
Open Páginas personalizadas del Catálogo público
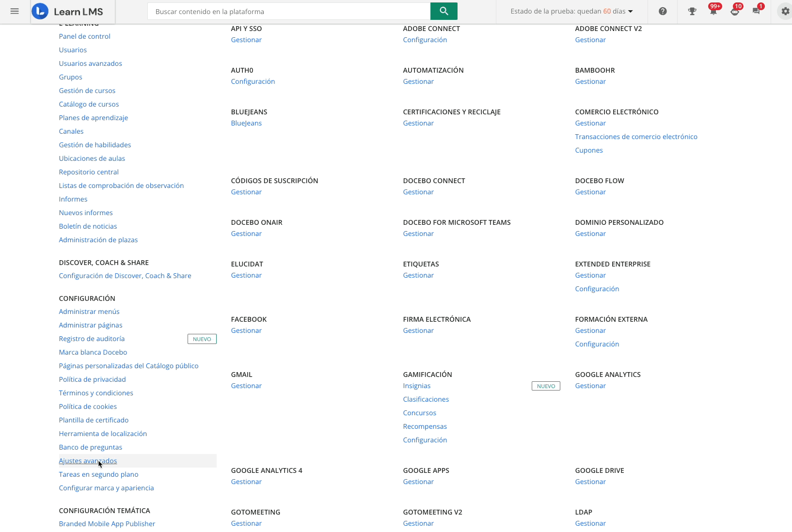(129, 366)
